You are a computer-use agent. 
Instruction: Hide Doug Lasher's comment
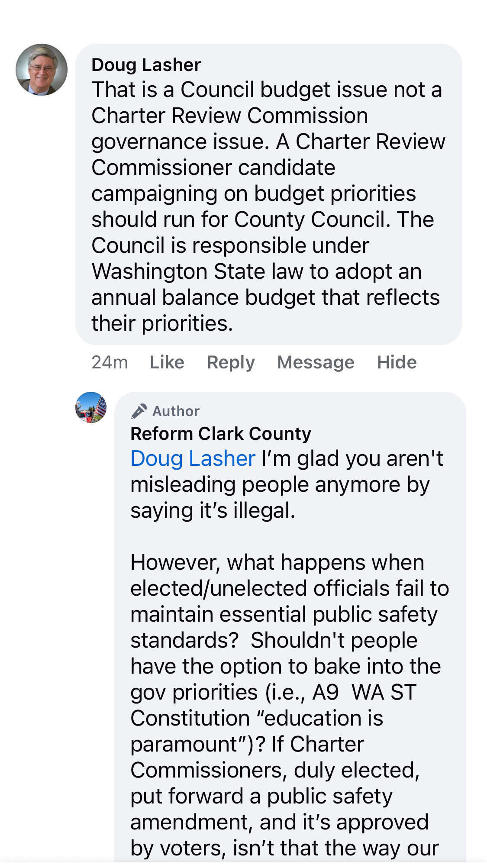tap(397, 362)
